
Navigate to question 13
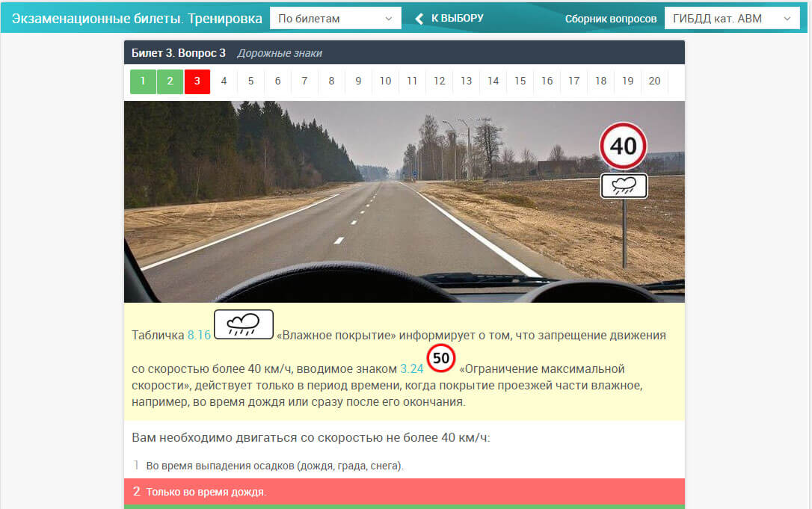(466, 81)
